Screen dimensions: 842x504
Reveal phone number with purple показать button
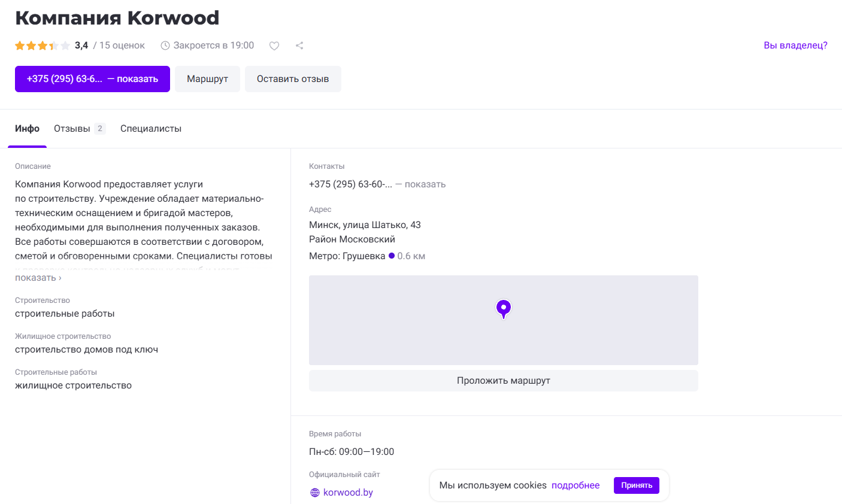point(92,79)
